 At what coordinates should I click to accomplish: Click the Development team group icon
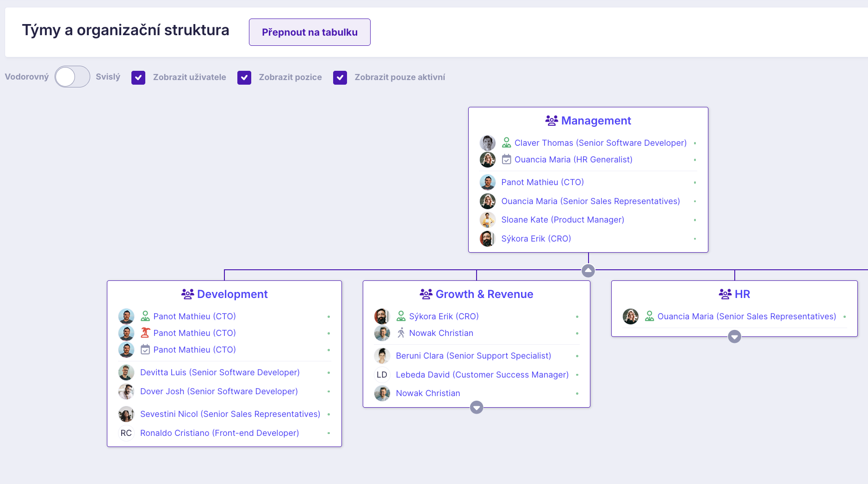187,294
